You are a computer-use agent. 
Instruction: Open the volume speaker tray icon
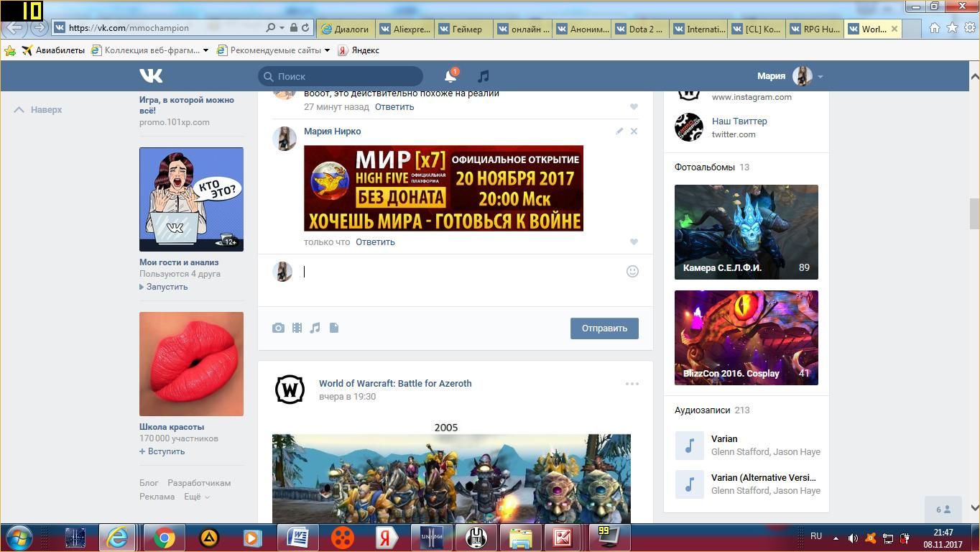853,538
